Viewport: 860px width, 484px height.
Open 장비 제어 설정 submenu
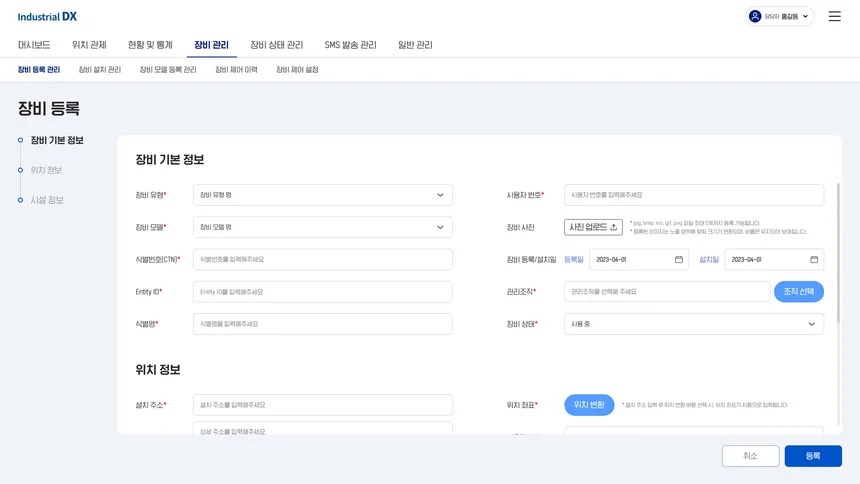(x=297, y=70)
